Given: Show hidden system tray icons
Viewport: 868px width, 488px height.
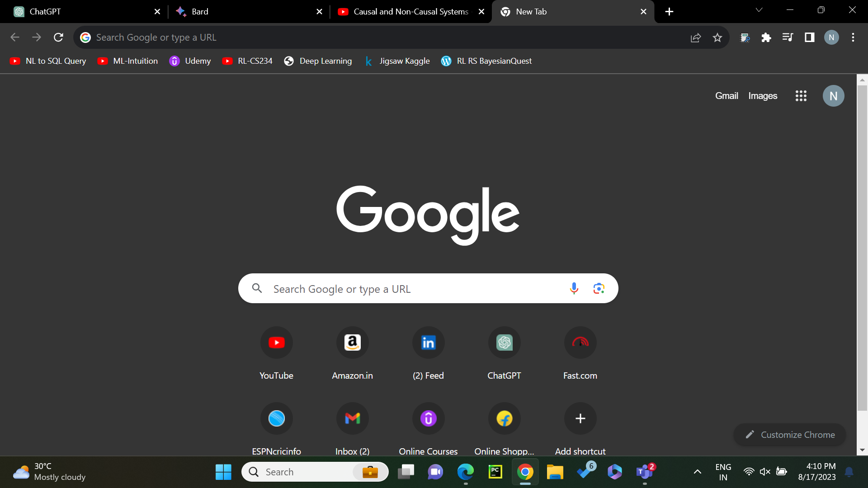Looking at the screenshot, I should [698, 472].
